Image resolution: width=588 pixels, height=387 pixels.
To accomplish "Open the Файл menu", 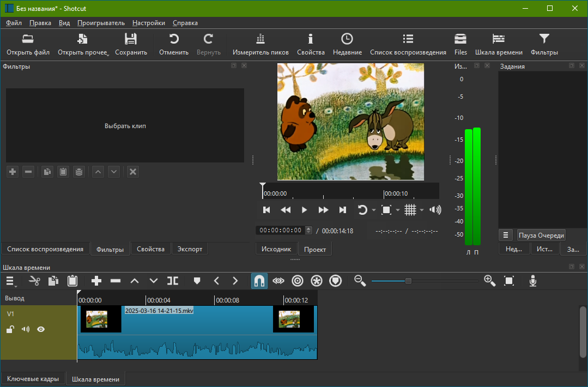I will pyautogui.click(x=14, y=23).
